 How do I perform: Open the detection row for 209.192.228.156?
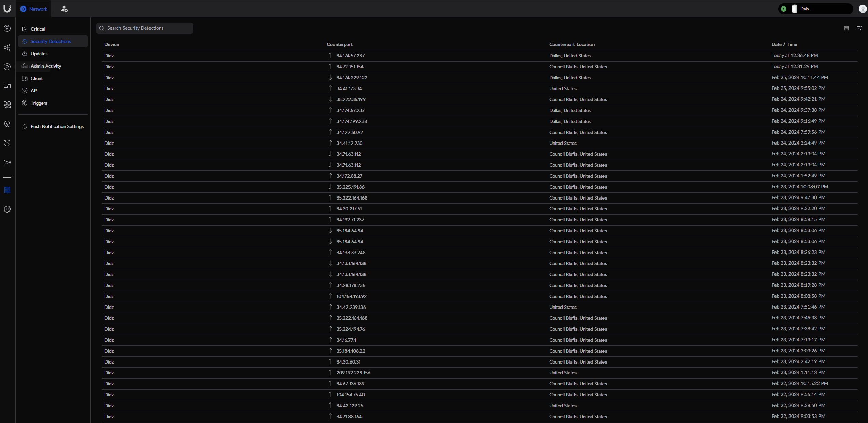[x=479, y=373]
